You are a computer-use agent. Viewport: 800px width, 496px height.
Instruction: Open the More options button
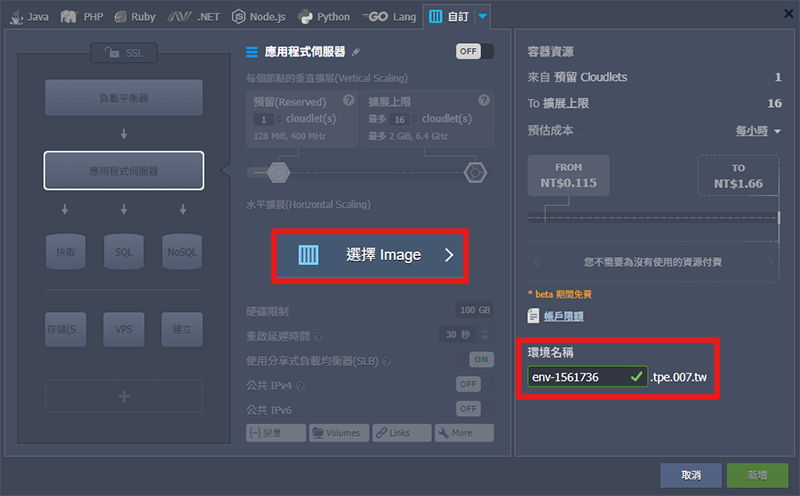464,433
